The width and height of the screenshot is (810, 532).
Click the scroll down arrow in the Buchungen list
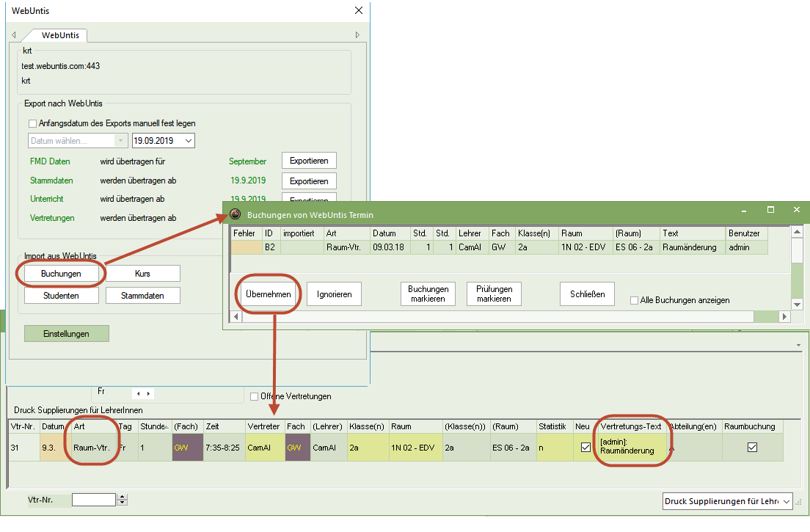(797, 305)
